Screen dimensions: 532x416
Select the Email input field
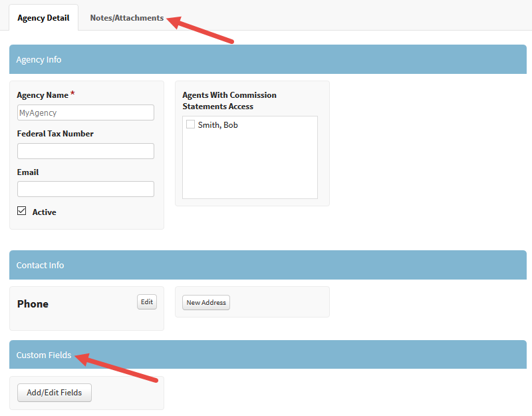[x=85, y=189]
